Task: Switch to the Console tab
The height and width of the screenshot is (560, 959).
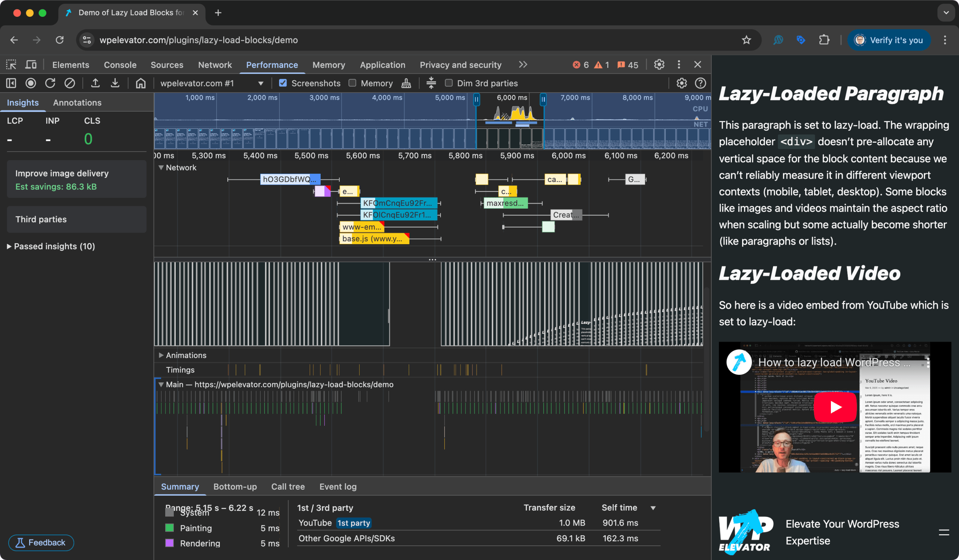Action: point(120,65)
